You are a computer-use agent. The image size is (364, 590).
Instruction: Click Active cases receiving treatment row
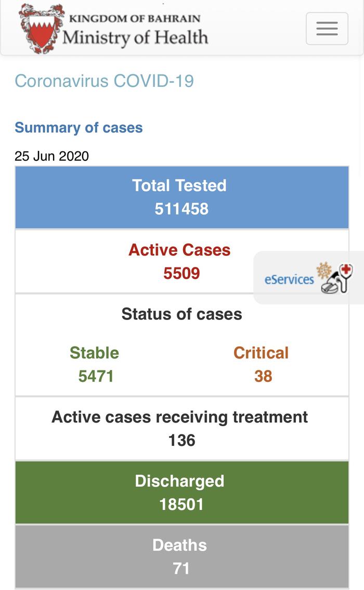coord(179,417)
